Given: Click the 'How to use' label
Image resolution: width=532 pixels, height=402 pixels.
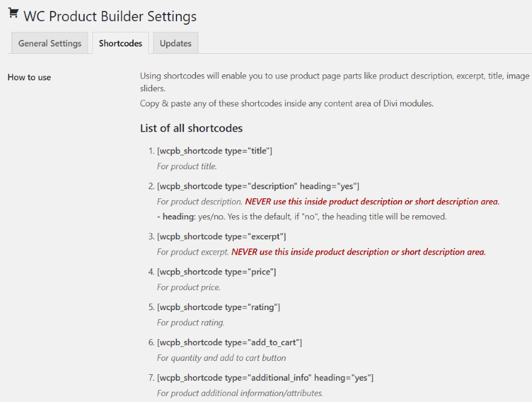Looking at the screenshot, I should [x=29, y=77].
